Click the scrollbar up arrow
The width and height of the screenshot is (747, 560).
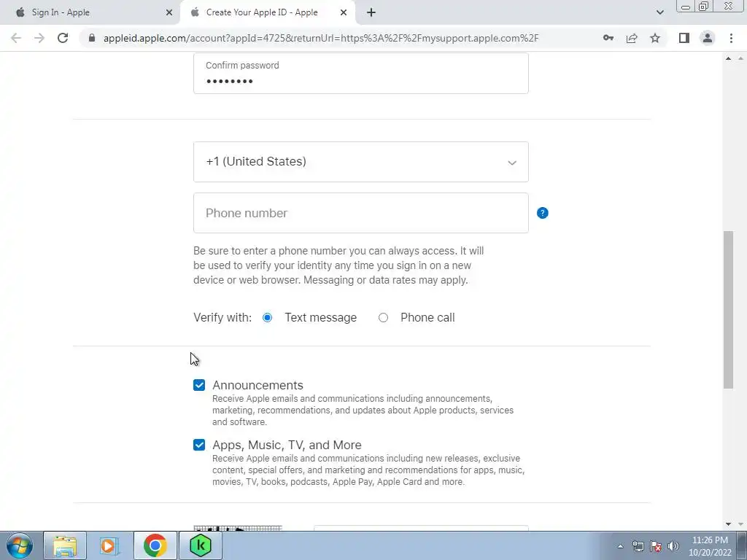pyautogui.click(x=728, y=58)
